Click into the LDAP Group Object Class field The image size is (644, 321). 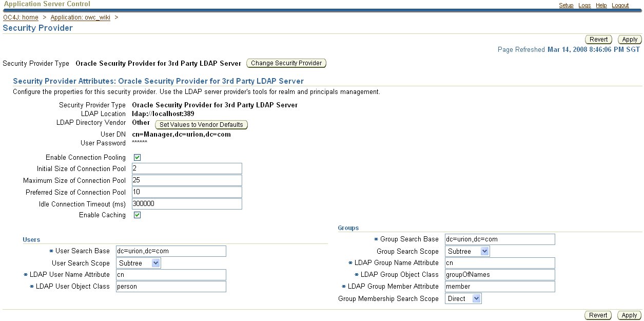tap(500, 275)
